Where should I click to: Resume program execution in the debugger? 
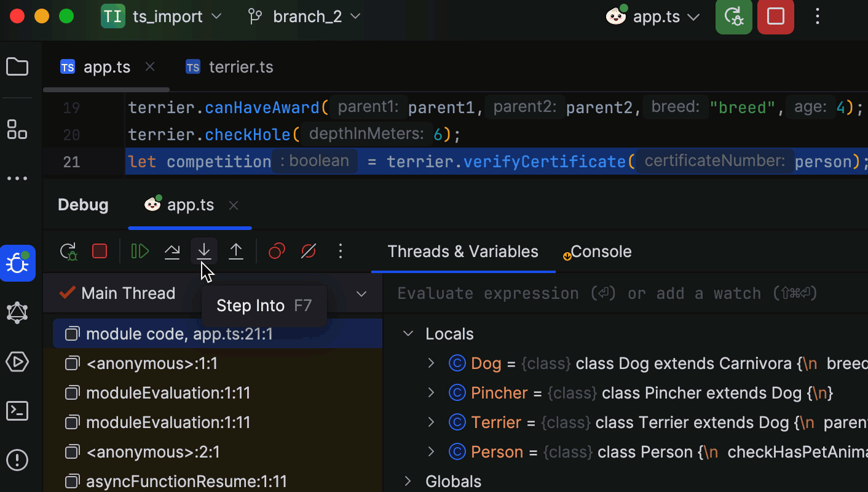[140, 251]
